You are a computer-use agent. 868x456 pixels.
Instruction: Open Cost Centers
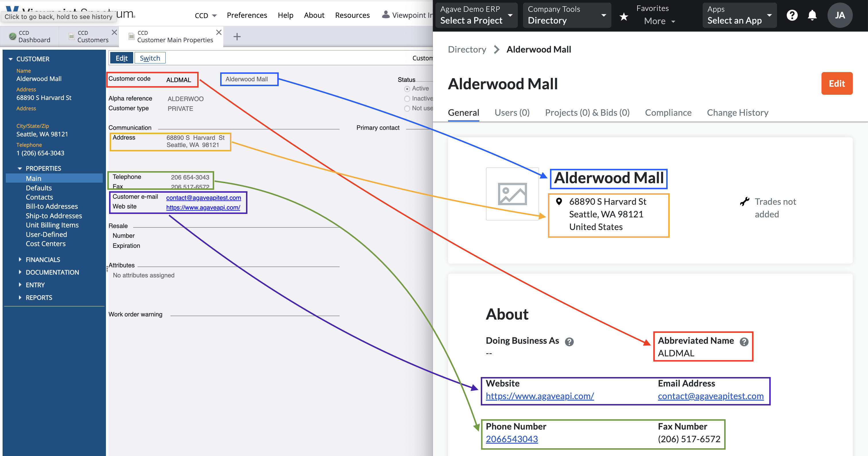pyautogui.click(x=45, y=244)
